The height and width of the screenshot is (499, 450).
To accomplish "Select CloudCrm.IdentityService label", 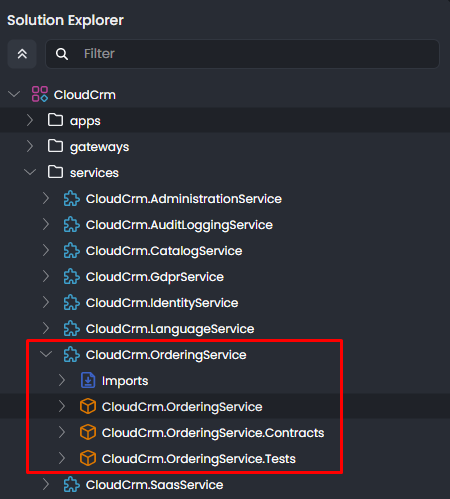I will 162,303.
